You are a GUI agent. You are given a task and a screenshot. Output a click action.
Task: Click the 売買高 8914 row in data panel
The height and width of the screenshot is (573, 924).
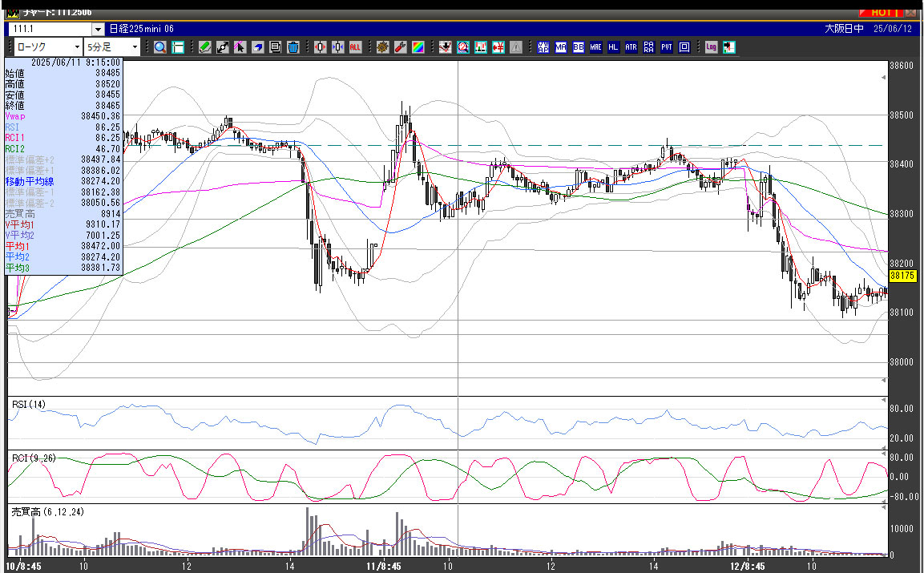click(63, 213)
